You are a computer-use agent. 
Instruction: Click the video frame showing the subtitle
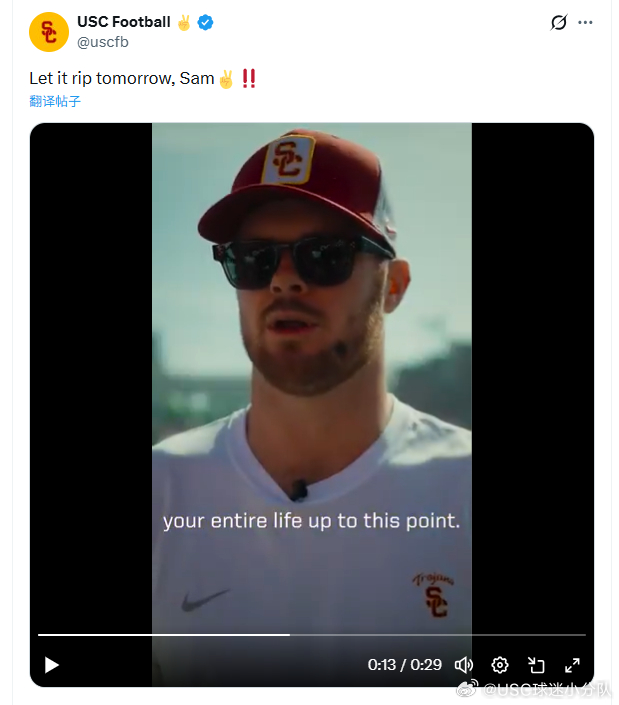pyautogui.click(x=312, y=521)
